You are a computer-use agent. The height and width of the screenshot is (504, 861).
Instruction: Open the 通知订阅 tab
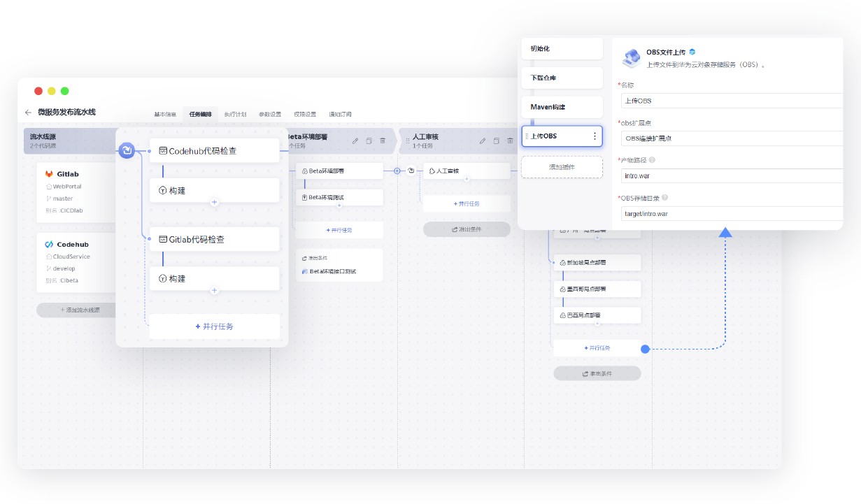pos(340,114)
